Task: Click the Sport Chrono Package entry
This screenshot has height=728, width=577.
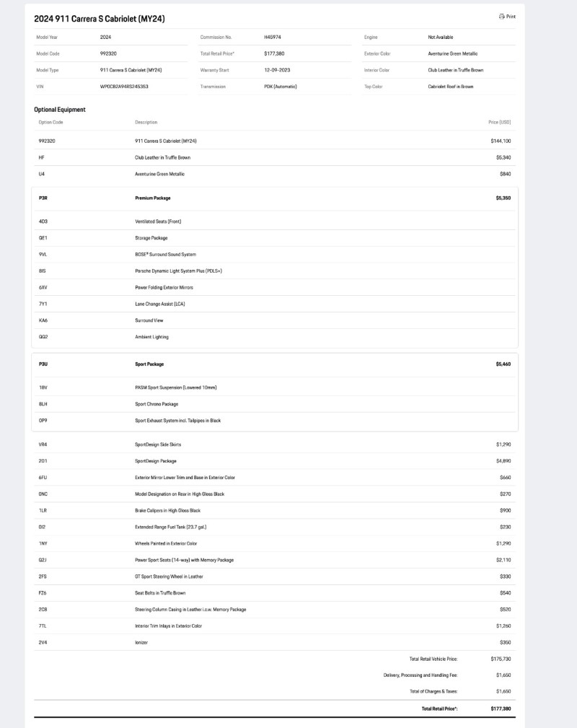Action: coord(157,404)
